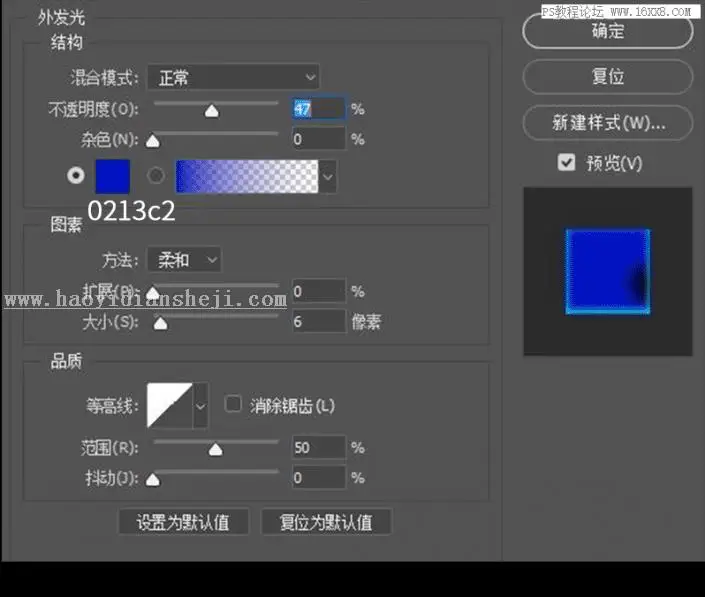The image size is (705, 597).
Task: Click the 抖动 slider handle
Action: [x=153, y=479]
